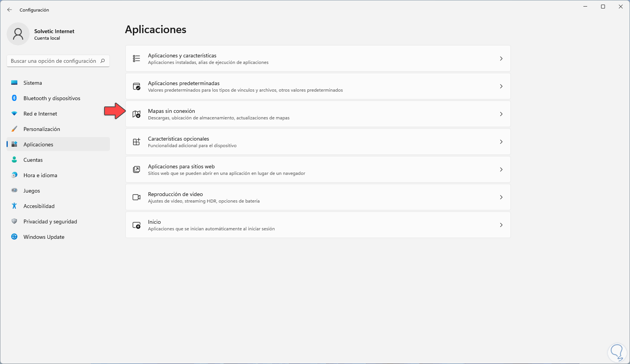Open Hora e idioma settings section
630x364 pixels.
pyautogui.click(x=40, y=175)
